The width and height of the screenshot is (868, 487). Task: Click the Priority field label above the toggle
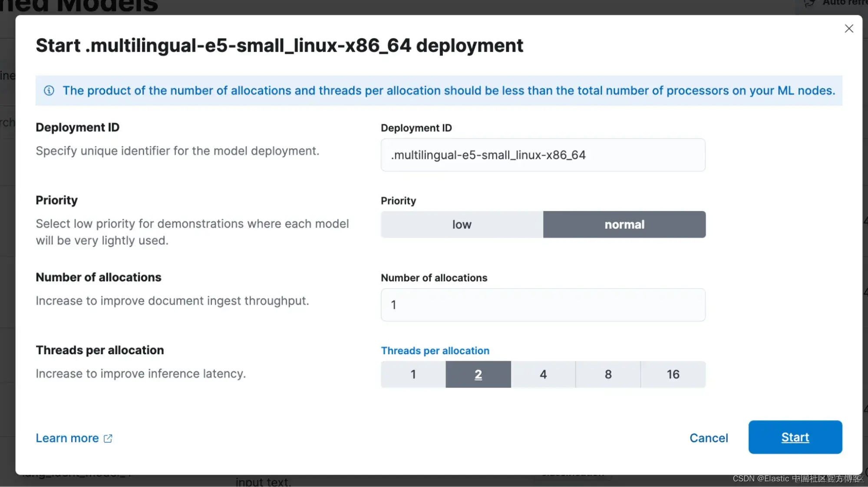coord(398,201)
